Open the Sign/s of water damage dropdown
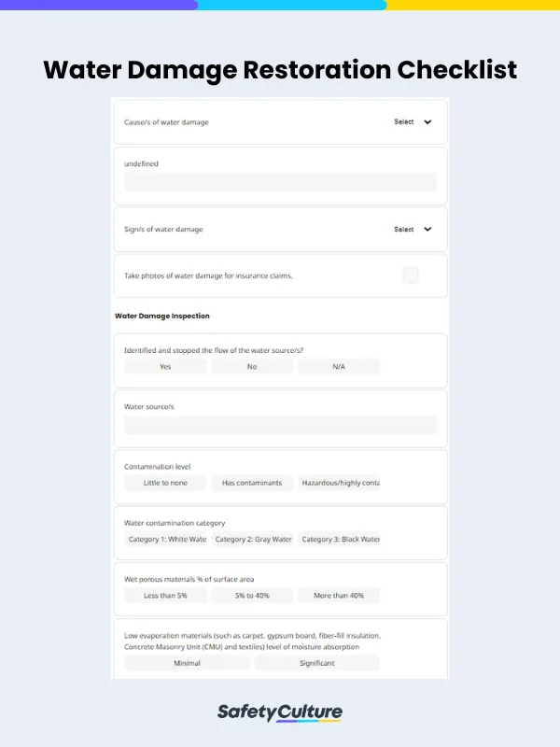Screen dimensions: 560x747 [x=413, y=229]
